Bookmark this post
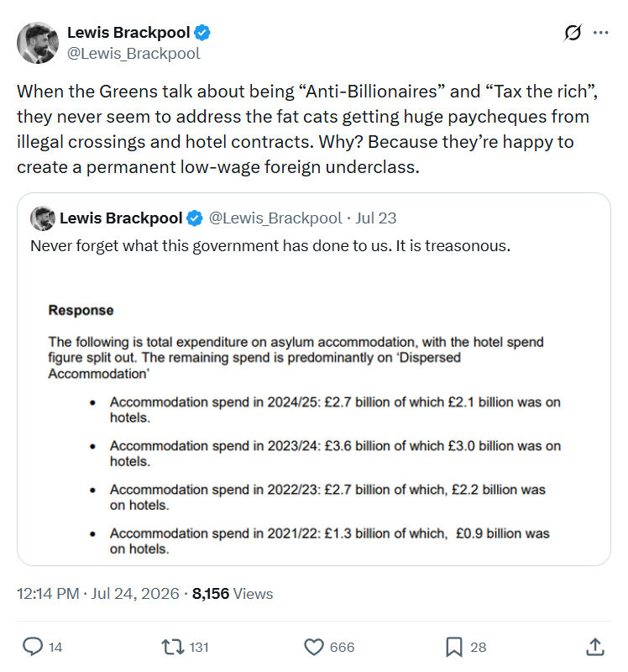This screenshot has width=628, height=672. click(x=454, y=647)
